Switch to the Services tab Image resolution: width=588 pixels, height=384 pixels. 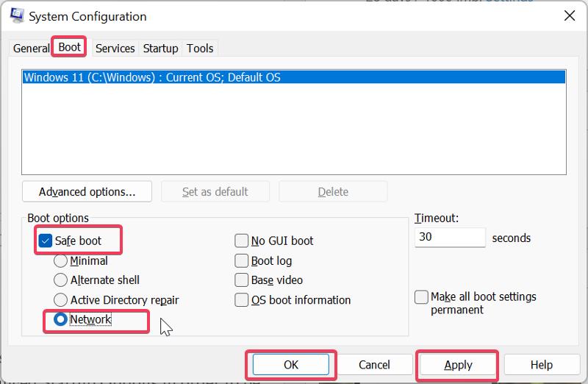(115, 49)
